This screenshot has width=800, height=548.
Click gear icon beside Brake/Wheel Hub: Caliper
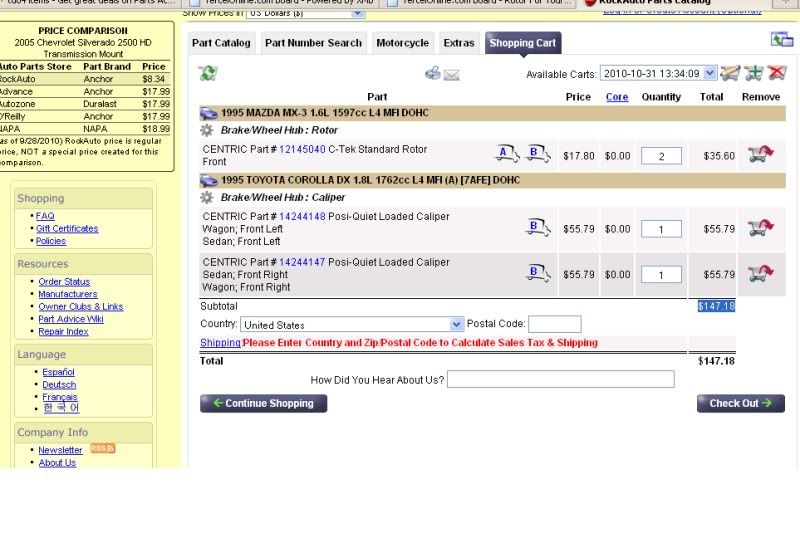pos(207,197)
